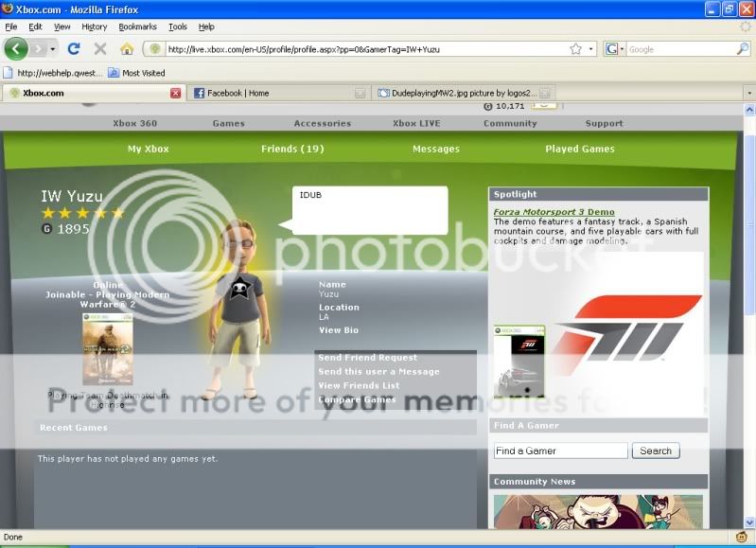Click the Xbox.com tab favicon
The height and width of the screenshot is (548, 756).
tap(14, 93)
